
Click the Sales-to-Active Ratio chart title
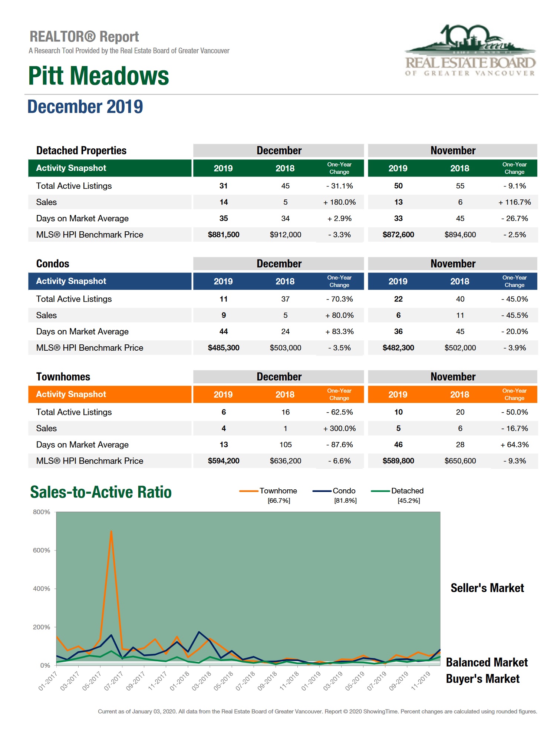tap(101, 492)
